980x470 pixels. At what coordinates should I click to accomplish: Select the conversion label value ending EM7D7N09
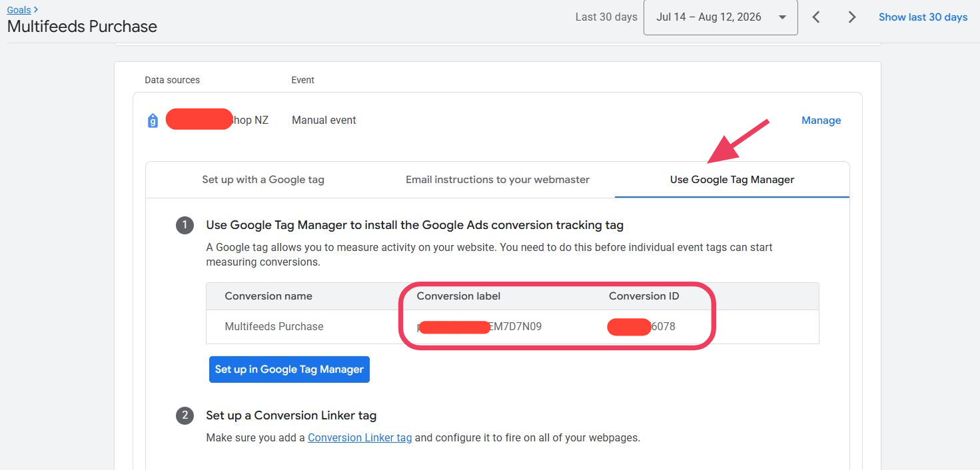479,327
